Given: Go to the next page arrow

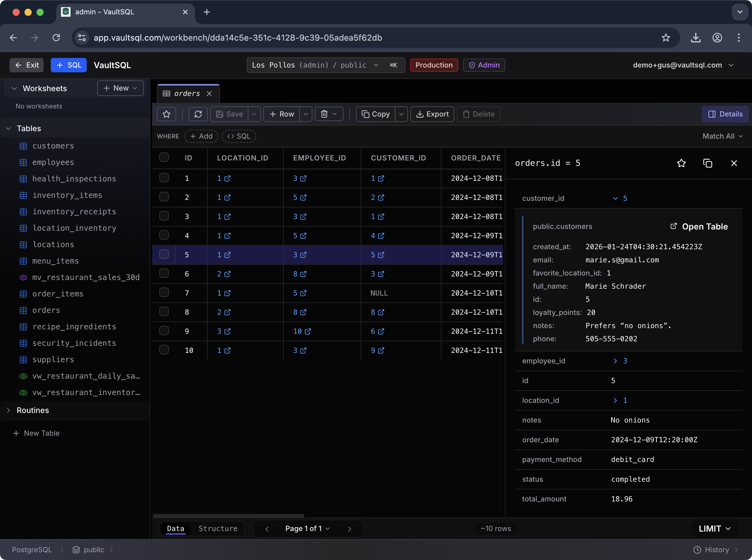Looking at the screenshot, I should [x=350, y=529].
